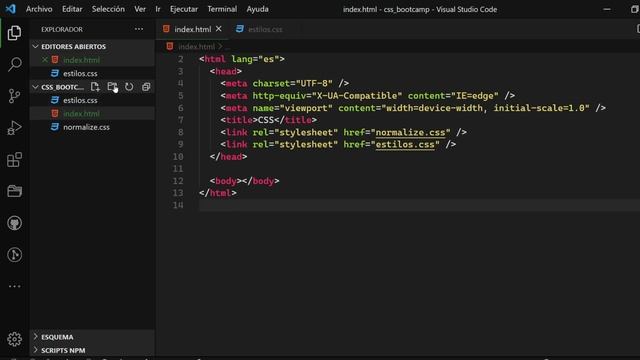Image resolution: width=640 pixels, height=360 pixels.
Task: Open normalize.css in CSS_BOOTCAMP folder
Action: pos(86,127)
